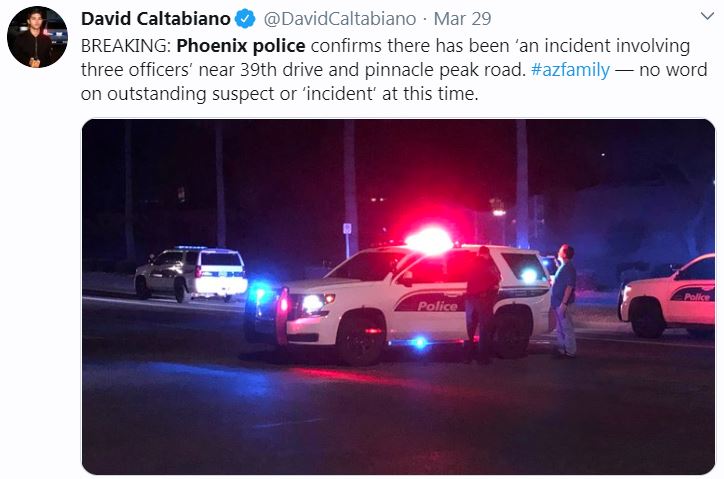Click the center police SUV in photo

(x=397, y=303)
